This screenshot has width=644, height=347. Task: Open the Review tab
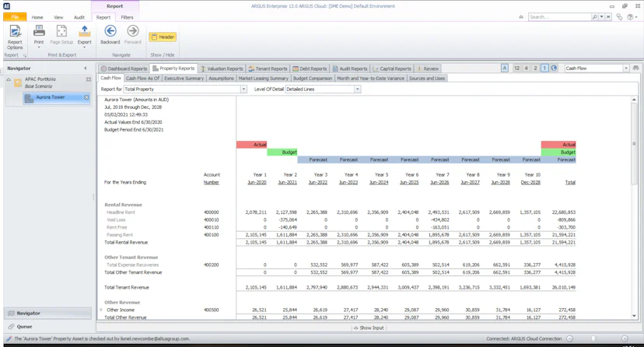pyautogui.click(x=428, y=68)
